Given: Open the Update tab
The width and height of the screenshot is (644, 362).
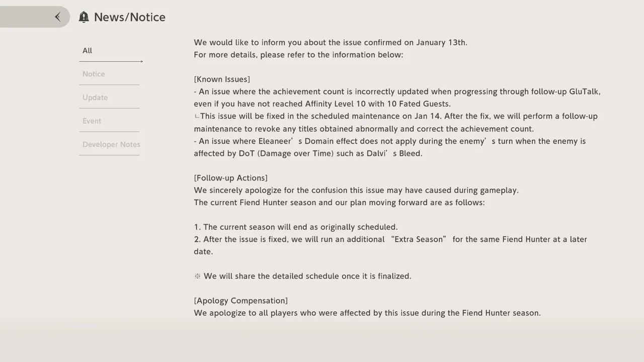Looking at the screenshot, I should [95, 98].
